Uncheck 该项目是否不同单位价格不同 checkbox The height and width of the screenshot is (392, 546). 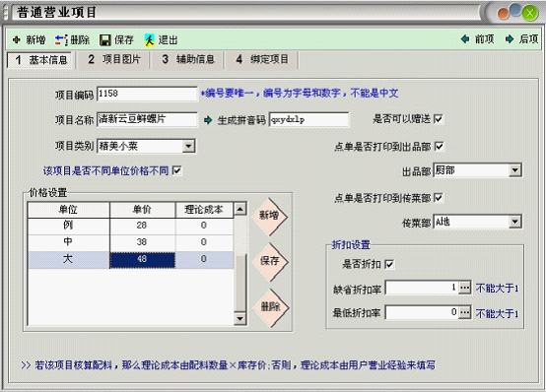[177, 170]
